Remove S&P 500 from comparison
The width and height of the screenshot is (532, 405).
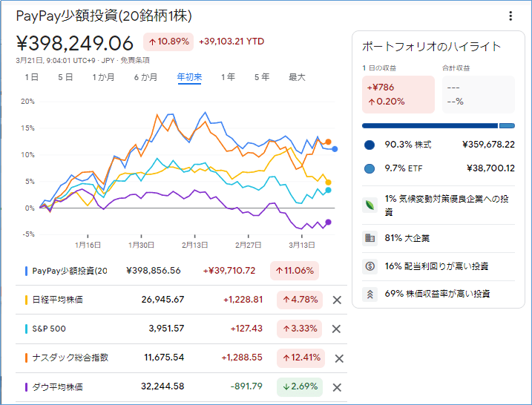[x=337, y=329]
